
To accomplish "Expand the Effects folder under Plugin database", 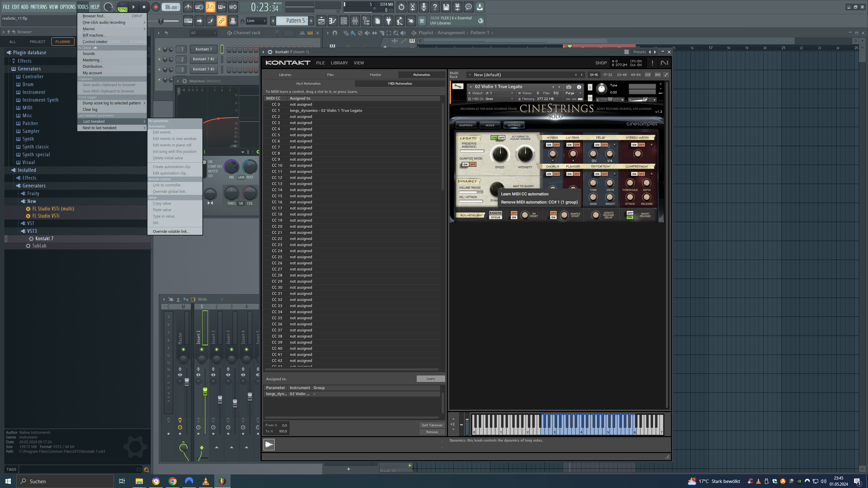I will 24,61.
